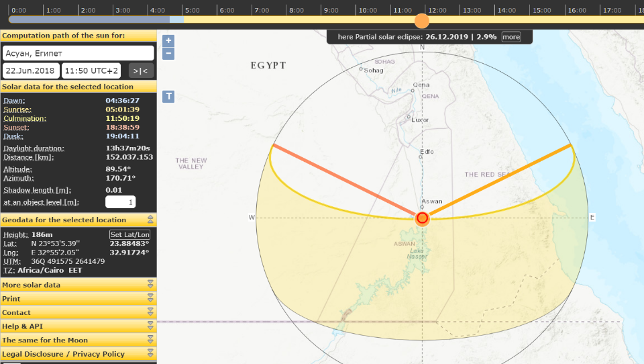Toggle the T map type button

coord(168,97)
